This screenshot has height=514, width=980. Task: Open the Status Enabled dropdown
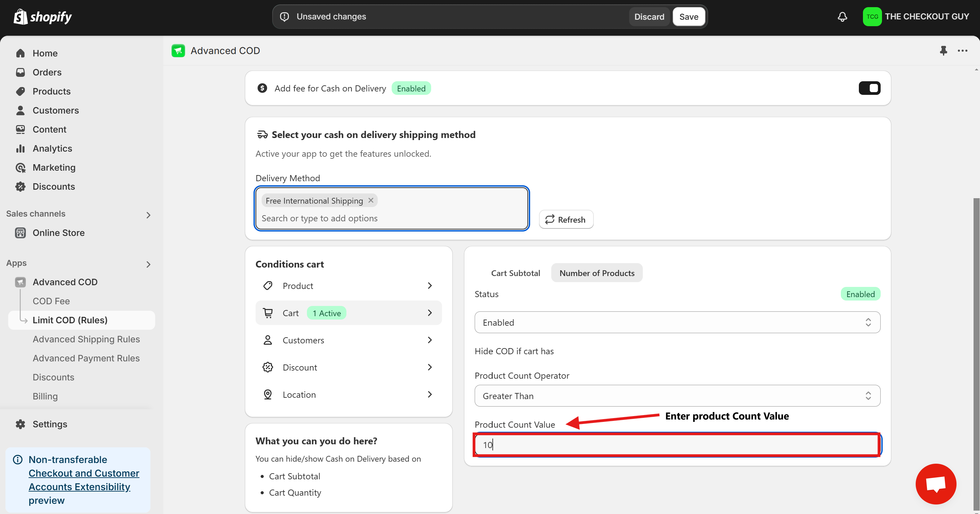coord(677,322)
